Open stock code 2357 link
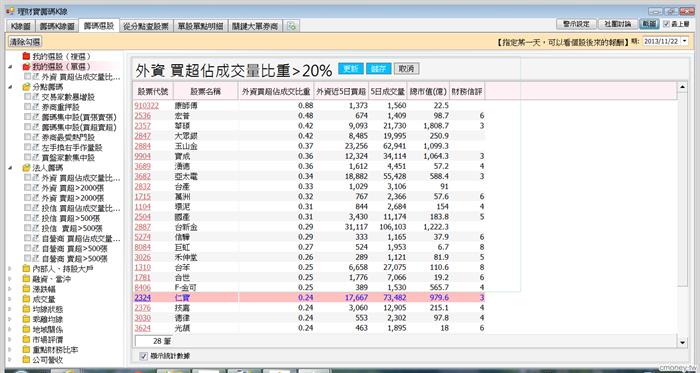 pos(143,126)
